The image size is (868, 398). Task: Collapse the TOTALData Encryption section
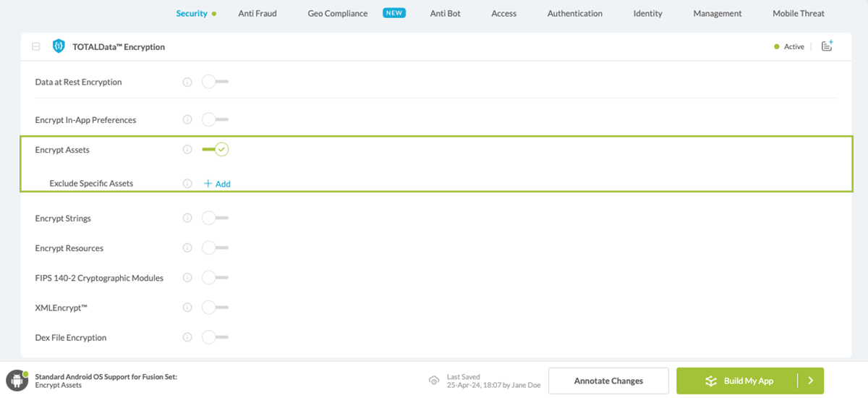point(36,47)
